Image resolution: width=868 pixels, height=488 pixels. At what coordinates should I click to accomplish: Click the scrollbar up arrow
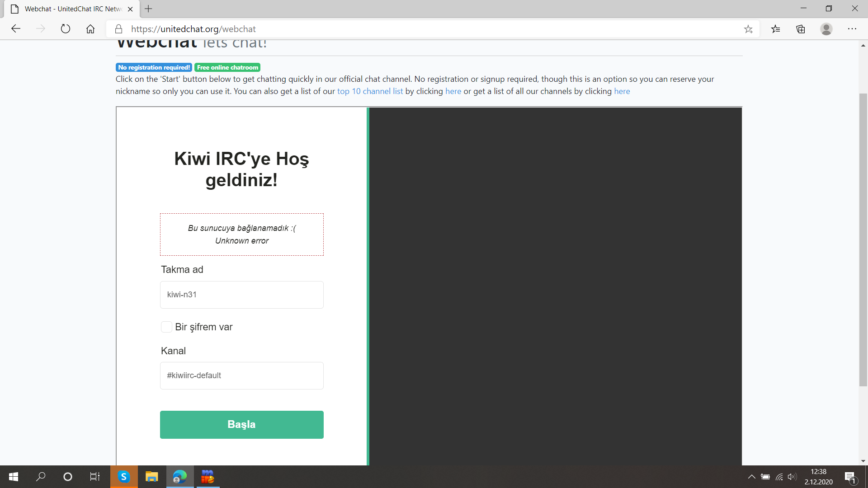pyautogui.click(x=863, y=45)
